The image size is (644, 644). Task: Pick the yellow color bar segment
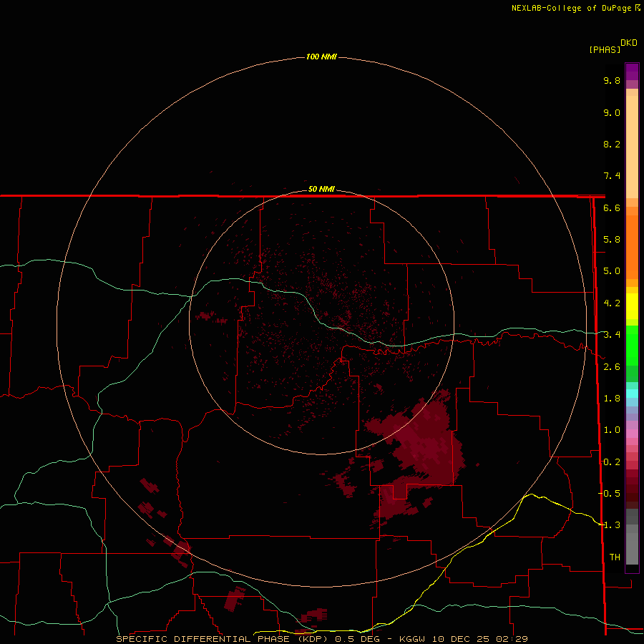632,306
